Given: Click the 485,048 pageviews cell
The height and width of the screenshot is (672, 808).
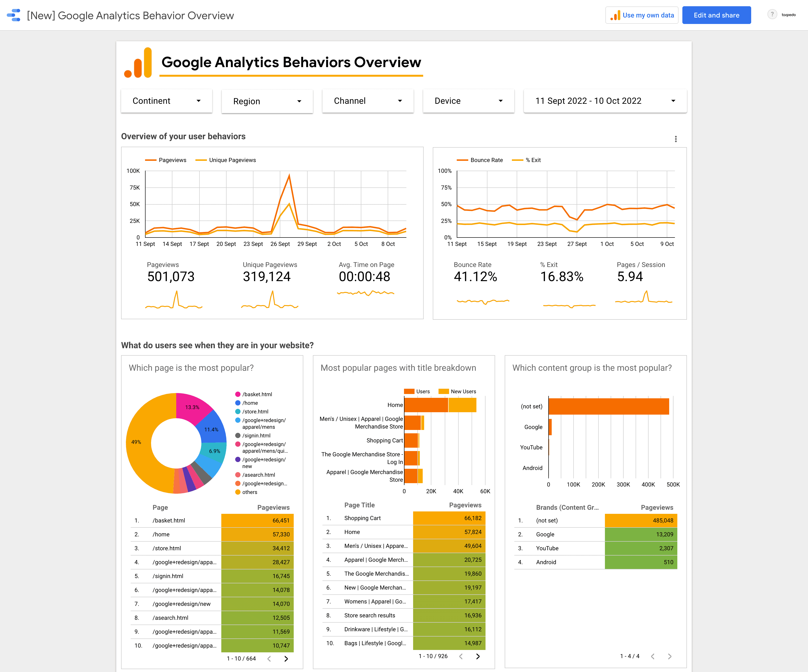Looking at the screenshot, I should pos(641,521).
